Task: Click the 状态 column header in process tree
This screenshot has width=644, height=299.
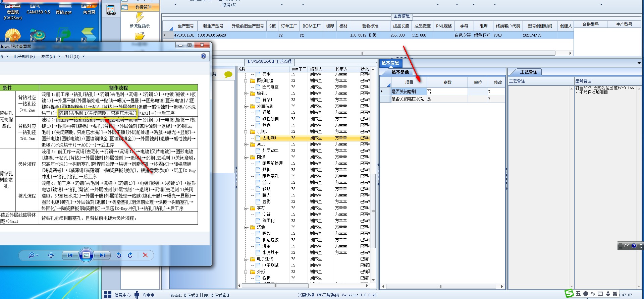Action: (x=365, y=69)
